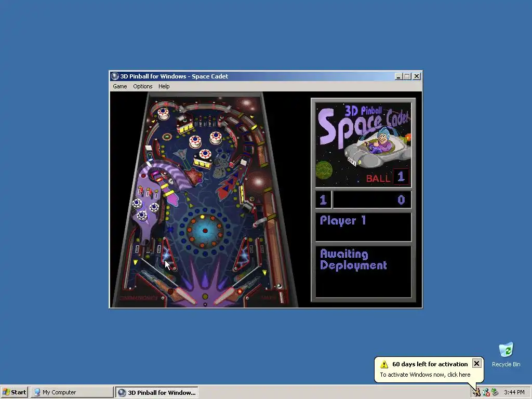Open the Recycle Bin desktop icon
Screen dimensions: 532x399
point(506,354)
